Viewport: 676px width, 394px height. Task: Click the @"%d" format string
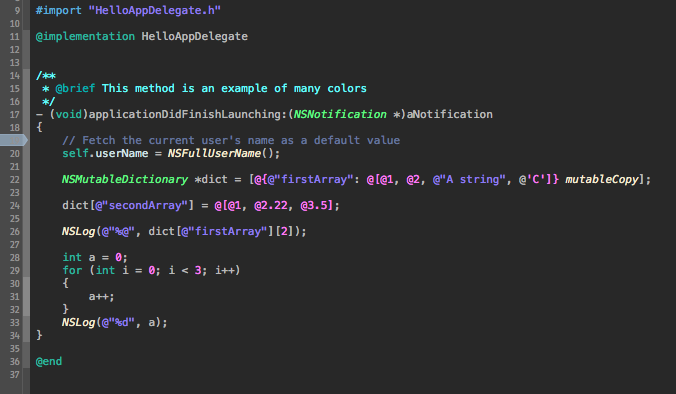coord(118,322)
